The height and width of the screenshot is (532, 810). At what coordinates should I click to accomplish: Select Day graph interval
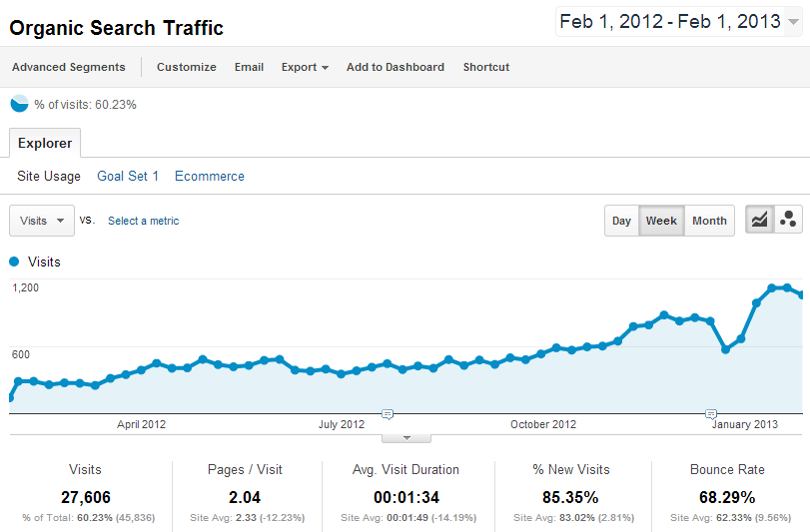[x=621, y=221]
